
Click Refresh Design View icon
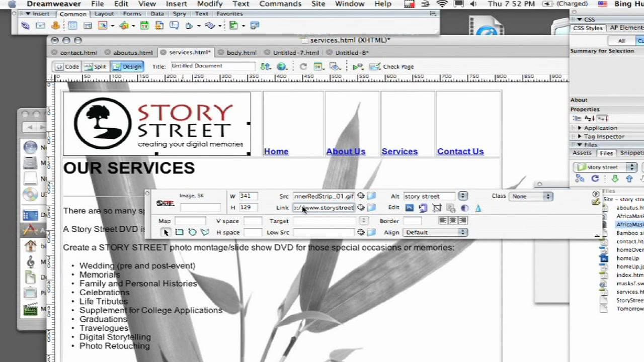tap(303, 66)
